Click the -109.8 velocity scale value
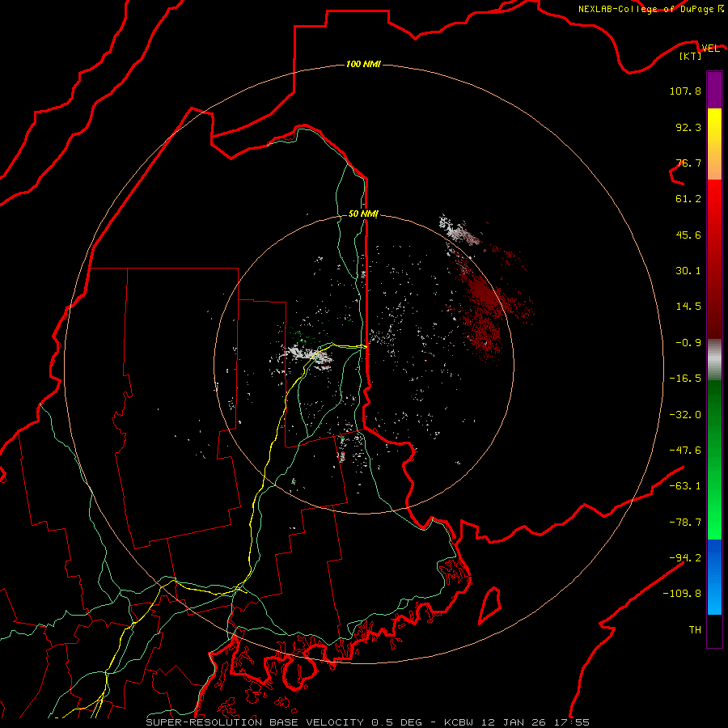The image size is (728, 728). pos(682,594)
